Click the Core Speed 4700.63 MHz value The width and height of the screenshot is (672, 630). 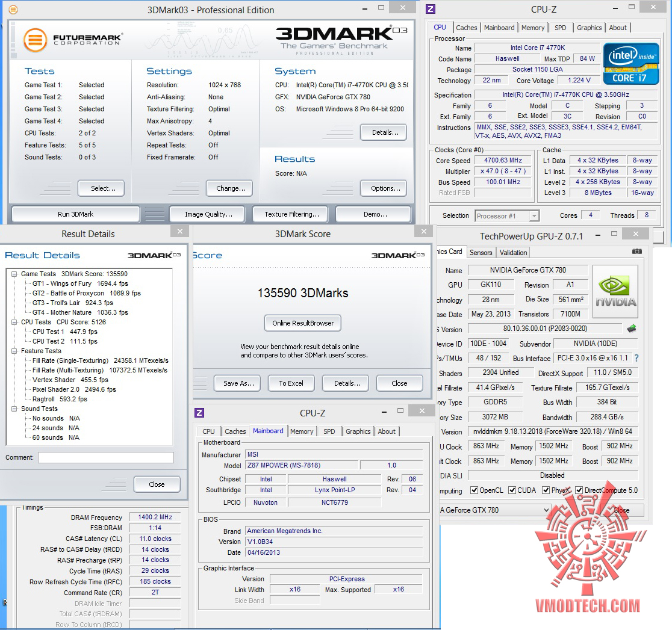point(503,160)
